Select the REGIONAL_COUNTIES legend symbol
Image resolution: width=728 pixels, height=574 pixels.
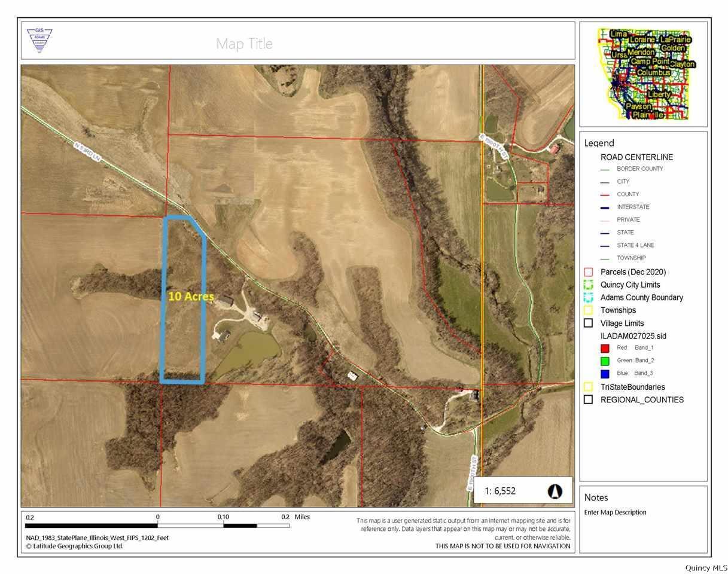[588, 399]
